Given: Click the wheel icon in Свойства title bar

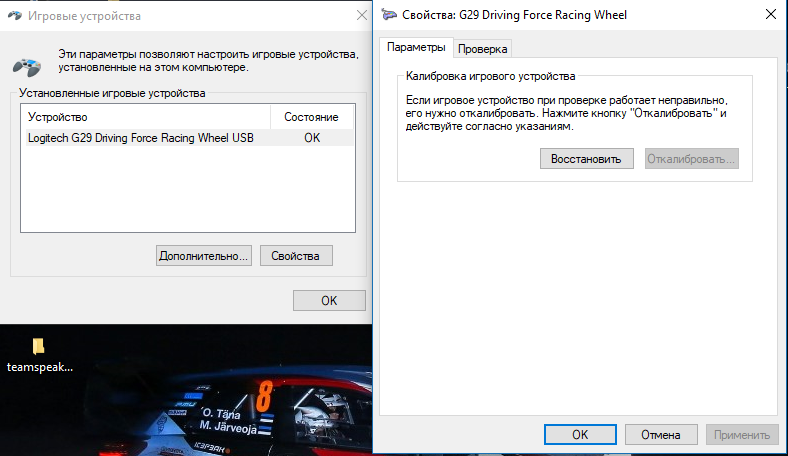Looking at the screenshot, I should [387, 16].
